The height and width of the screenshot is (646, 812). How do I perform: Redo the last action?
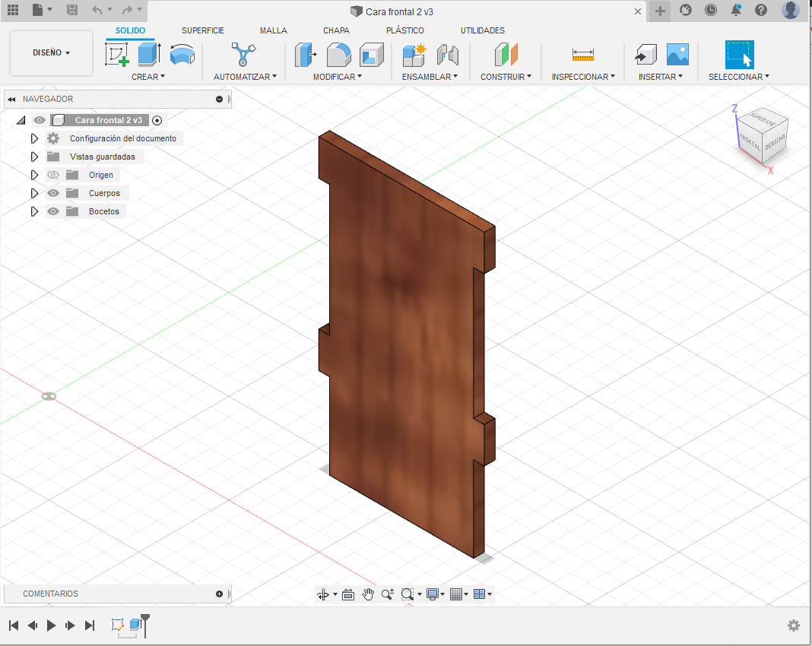(127, 10)
